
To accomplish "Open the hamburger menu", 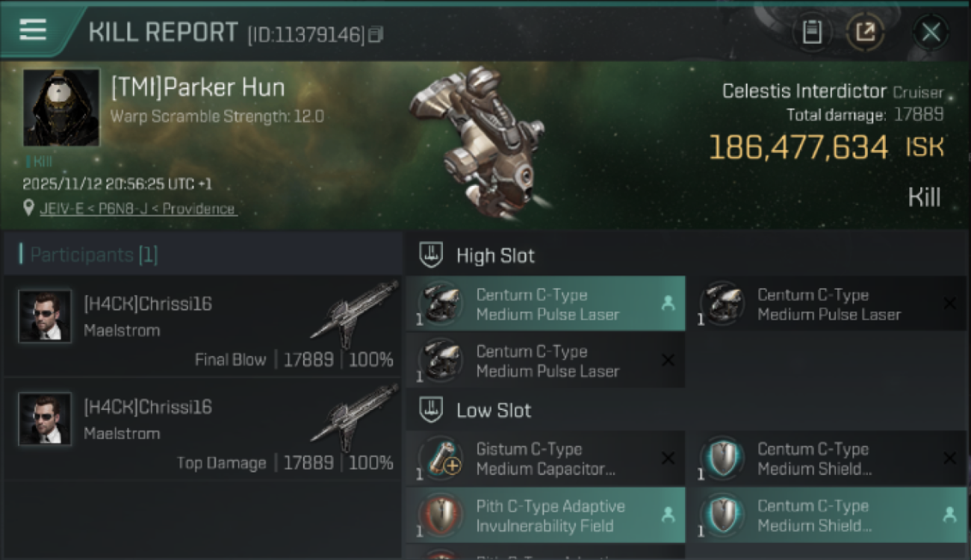I will [33, 30].
